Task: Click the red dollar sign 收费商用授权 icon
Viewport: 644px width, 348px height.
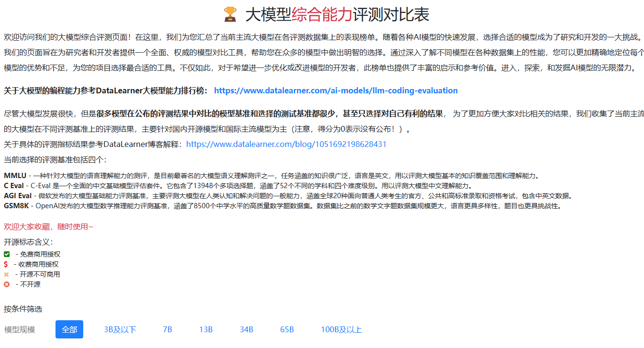Action: click(6, 264)
